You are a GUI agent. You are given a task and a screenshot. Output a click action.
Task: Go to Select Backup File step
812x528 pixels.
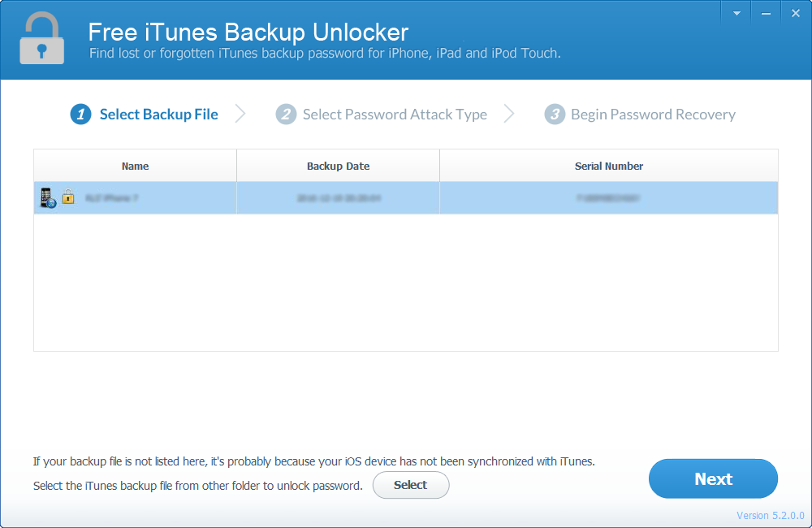pos(158,115)
